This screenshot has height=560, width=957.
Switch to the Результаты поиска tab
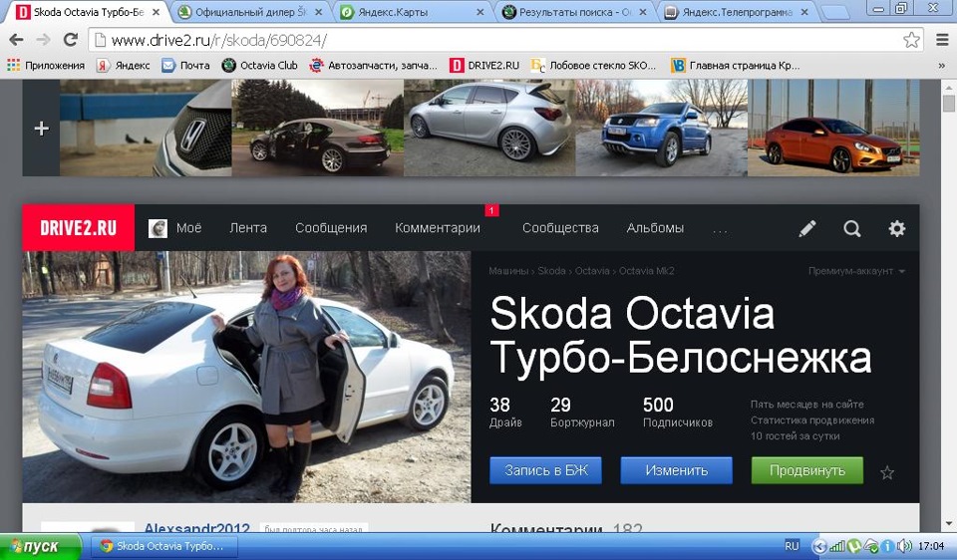pos(575,12)
